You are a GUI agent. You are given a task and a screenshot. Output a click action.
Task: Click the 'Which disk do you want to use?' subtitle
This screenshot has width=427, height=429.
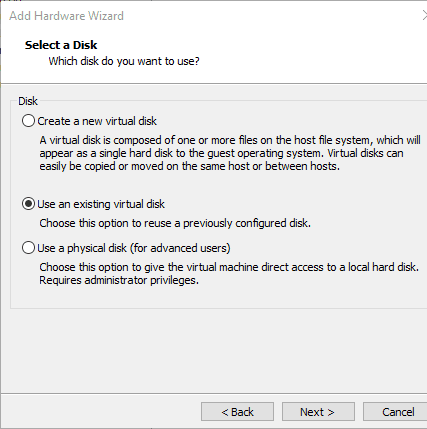point(124,61)
